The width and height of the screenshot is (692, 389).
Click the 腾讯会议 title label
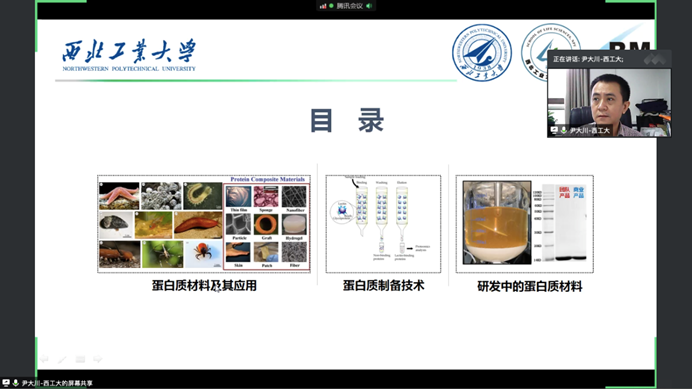click(x=350, y=6)
